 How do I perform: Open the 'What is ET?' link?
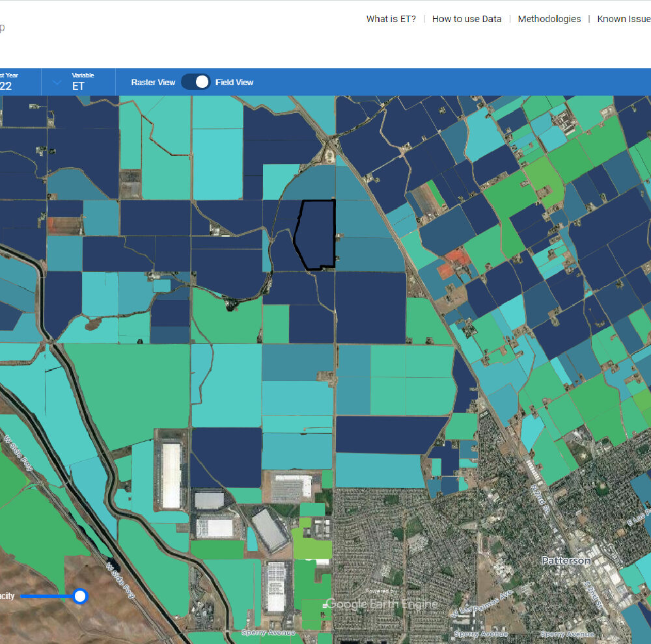click(x=391, y=19)
